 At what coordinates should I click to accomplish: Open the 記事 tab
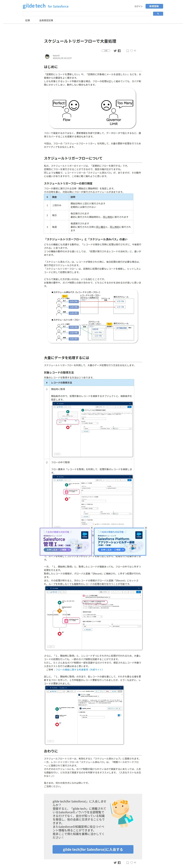[28, 21]
